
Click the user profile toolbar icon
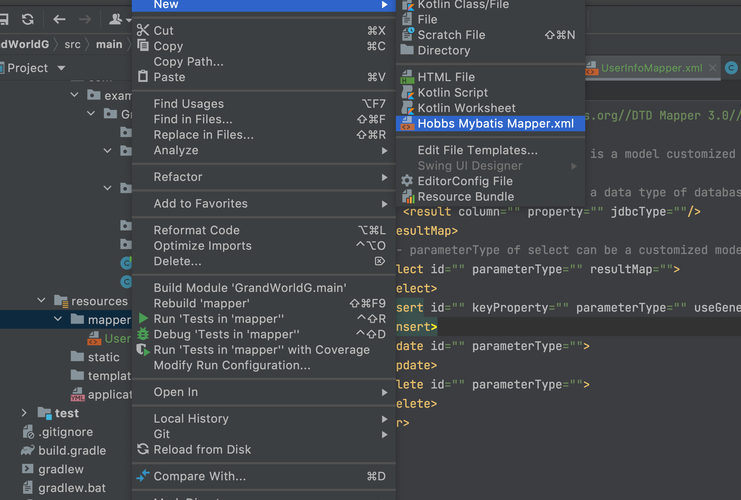click(x=115, y=19)
